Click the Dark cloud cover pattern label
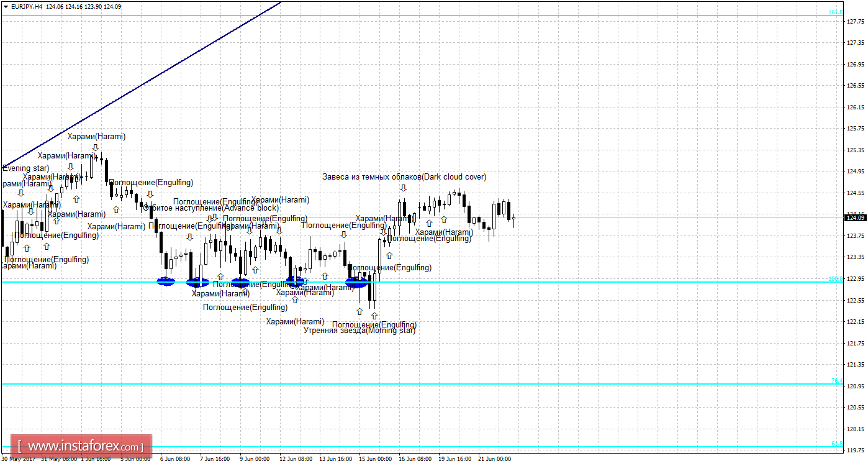The width and height of the screenshot is (868, 466). point(404,177)
